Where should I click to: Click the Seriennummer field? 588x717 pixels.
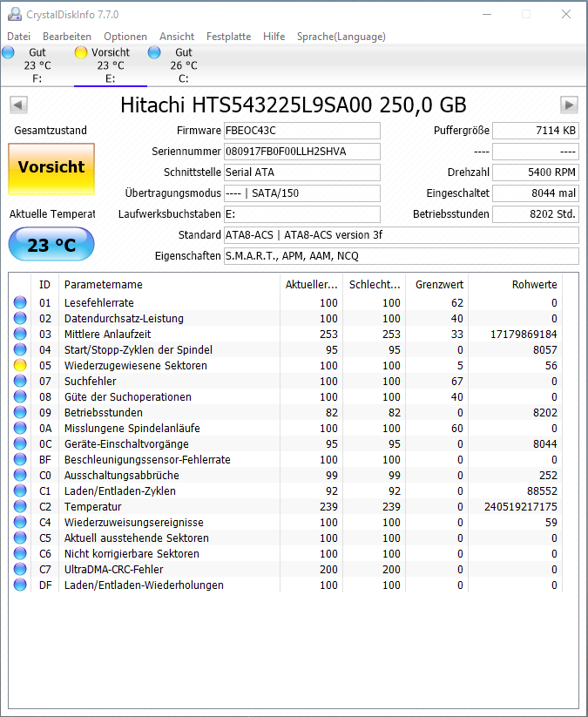click(x=301, y=152)
